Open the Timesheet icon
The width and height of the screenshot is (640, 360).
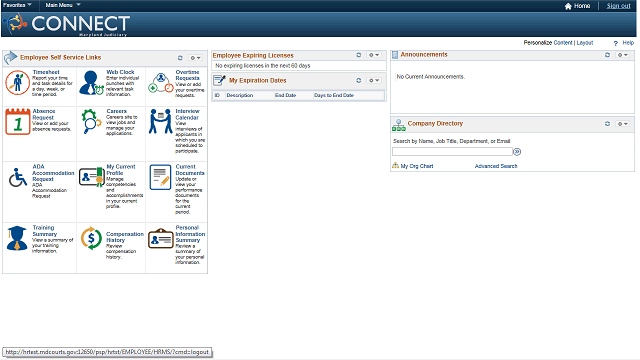point(17,83)
